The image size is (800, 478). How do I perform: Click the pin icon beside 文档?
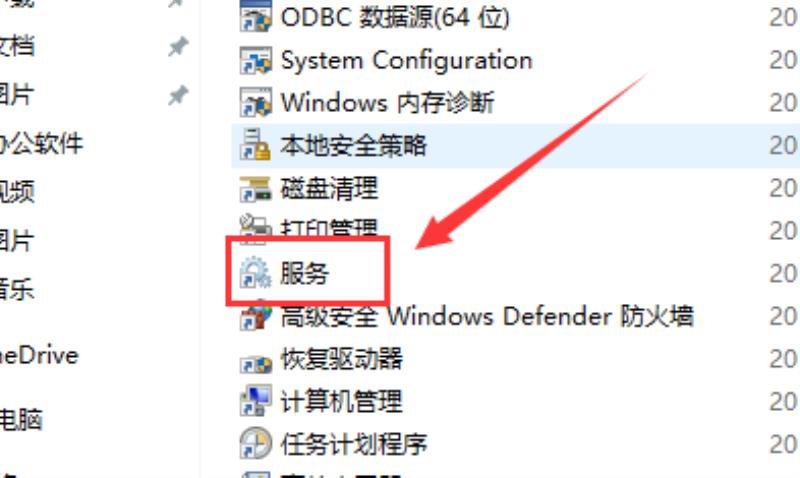pyautogui.click(x=178, y=47)
